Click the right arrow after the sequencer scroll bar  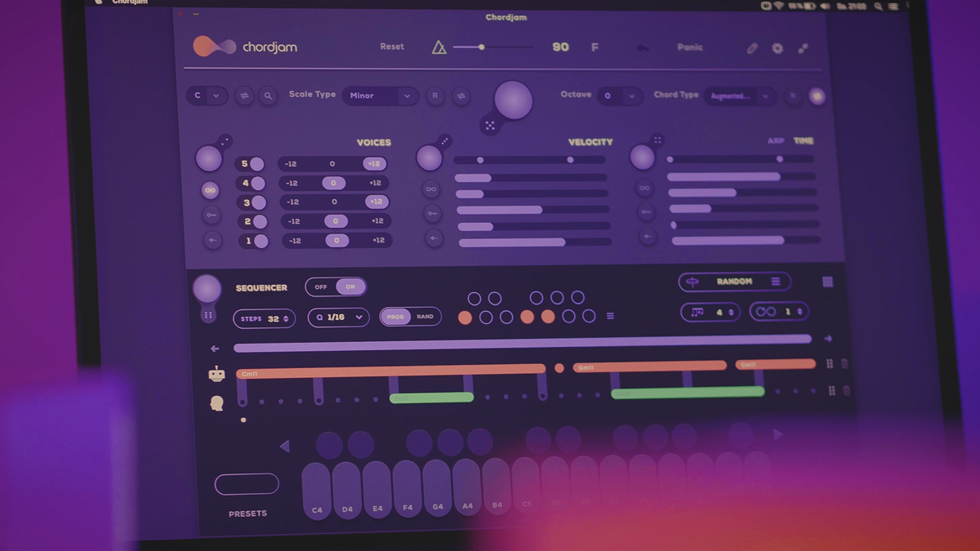pos(828,339)
